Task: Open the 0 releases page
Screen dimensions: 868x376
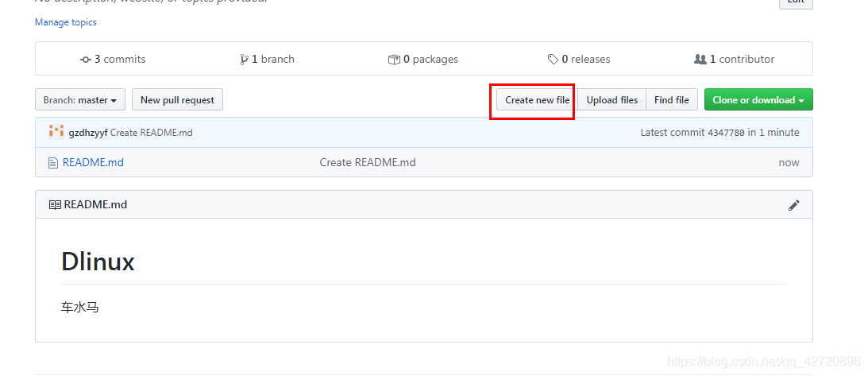Action: pos(578,60)
